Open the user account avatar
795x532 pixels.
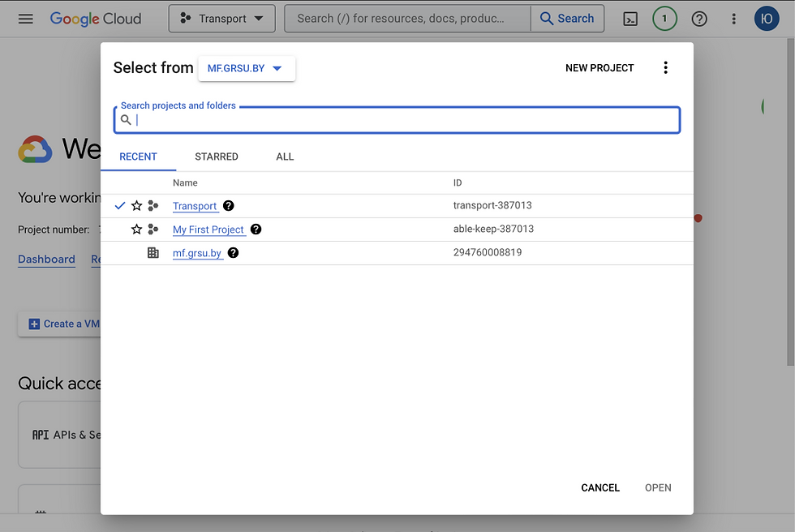(x=767, y=19)
